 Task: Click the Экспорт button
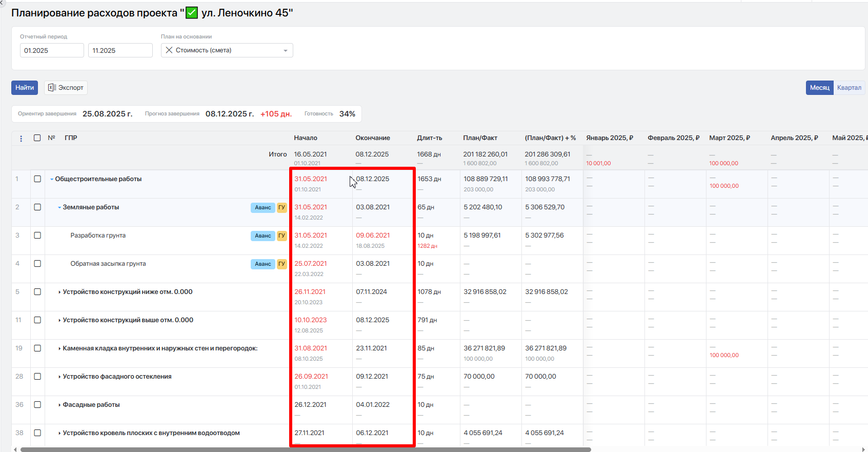tap(66, 88)
